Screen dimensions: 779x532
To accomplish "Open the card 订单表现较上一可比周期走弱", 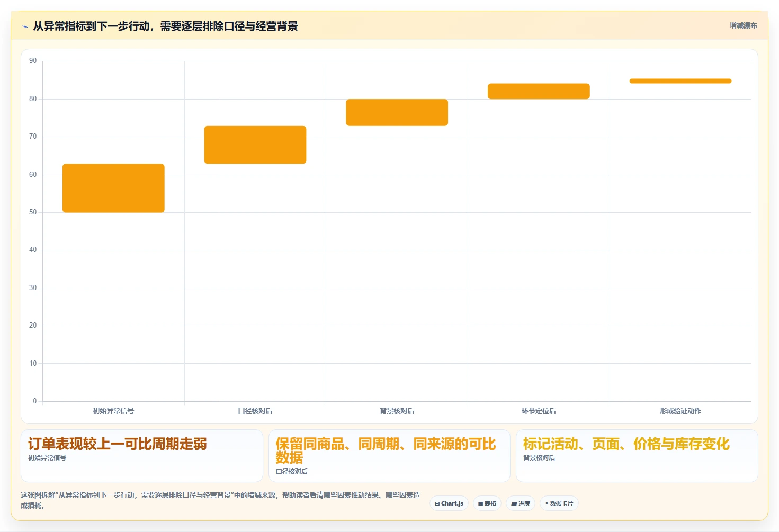I will (x=142, y=455).
